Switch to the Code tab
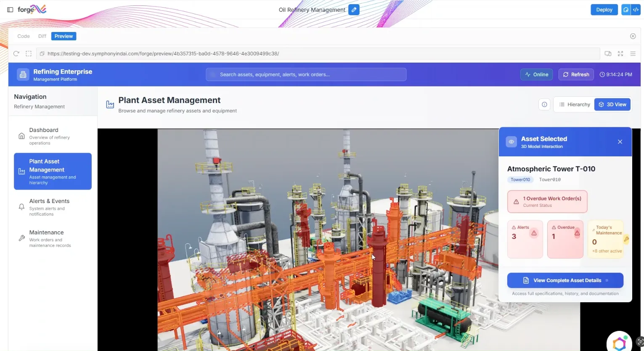644x351 pixels. coord(24,36)
